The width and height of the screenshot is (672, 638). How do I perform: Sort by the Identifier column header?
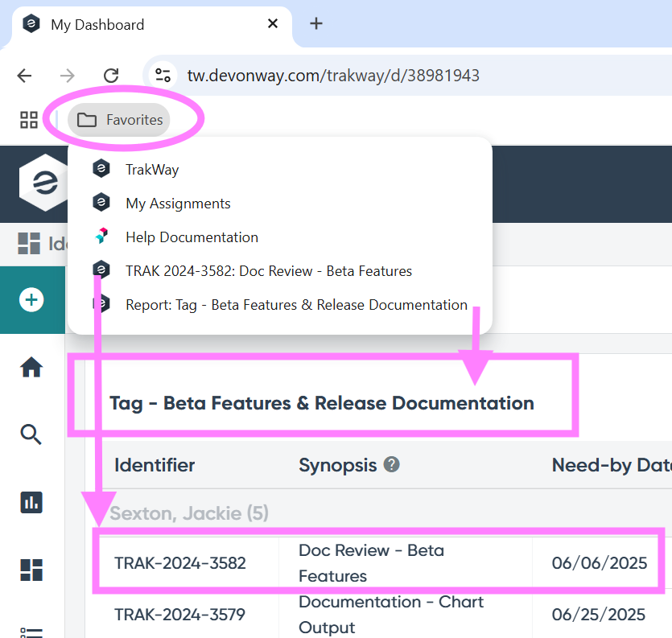point(155,465)
